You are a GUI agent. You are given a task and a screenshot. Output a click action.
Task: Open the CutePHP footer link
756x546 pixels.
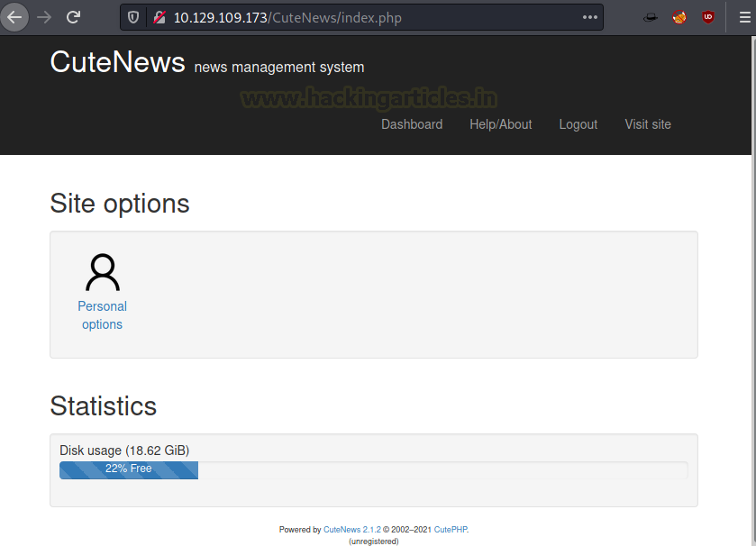(451, 529)
